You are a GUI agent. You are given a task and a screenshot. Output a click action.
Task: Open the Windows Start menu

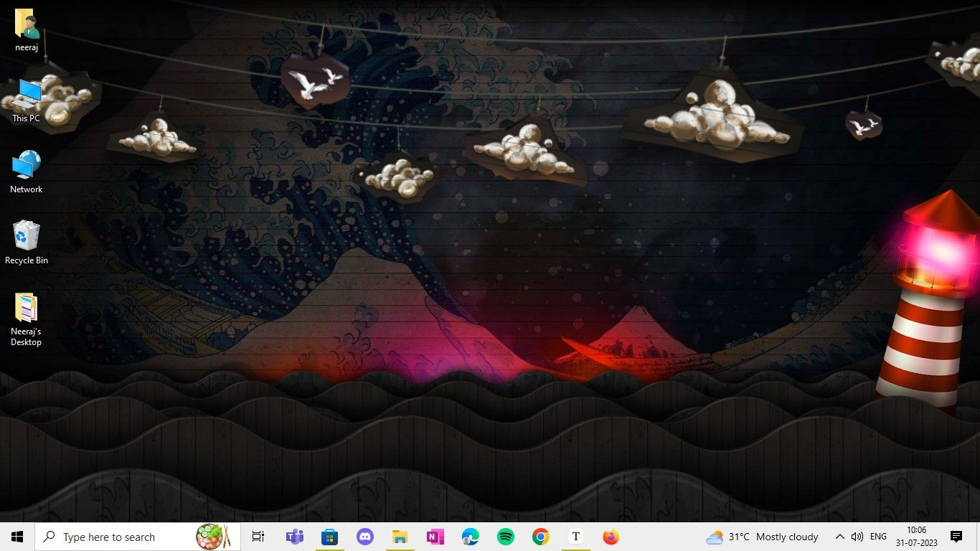tap(17, 537)
